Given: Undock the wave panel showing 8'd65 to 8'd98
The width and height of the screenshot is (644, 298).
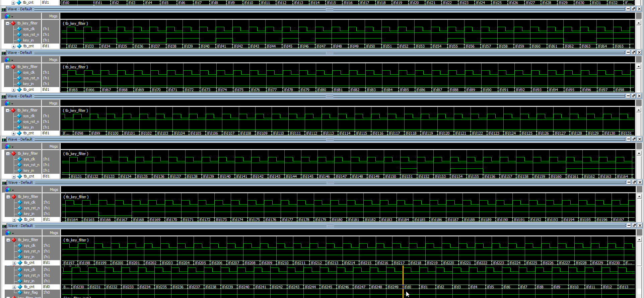Looking at the screenshot, I should coord(634,53).
